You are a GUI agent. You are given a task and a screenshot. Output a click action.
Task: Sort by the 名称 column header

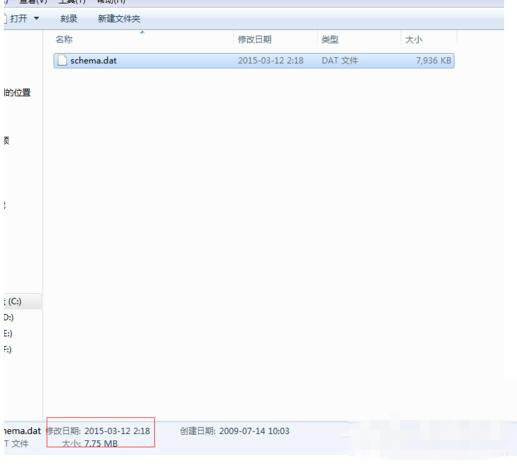tap(64, 40)
